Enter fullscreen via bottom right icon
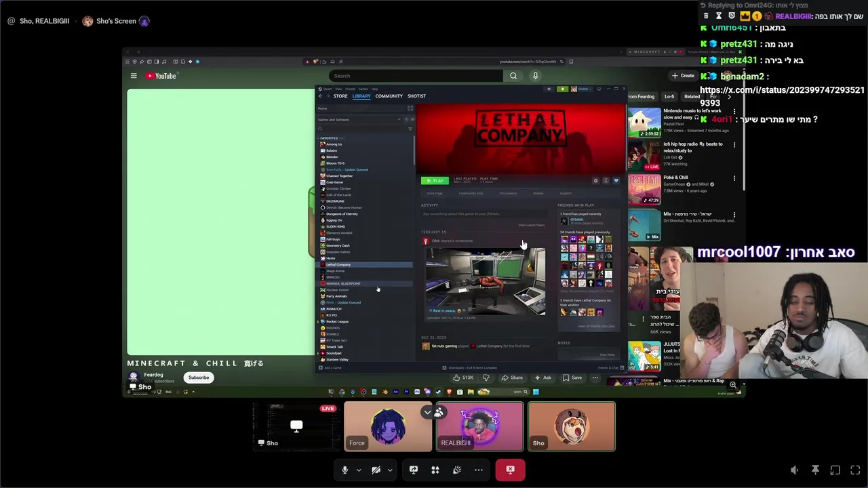 [855, 470]
